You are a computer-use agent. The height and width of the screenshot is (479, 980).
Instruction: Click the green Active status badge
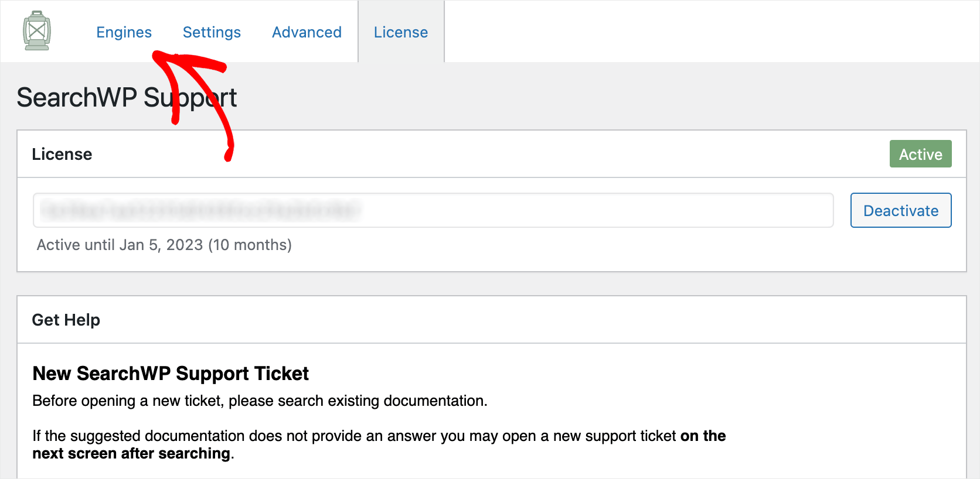pos(920,154)
